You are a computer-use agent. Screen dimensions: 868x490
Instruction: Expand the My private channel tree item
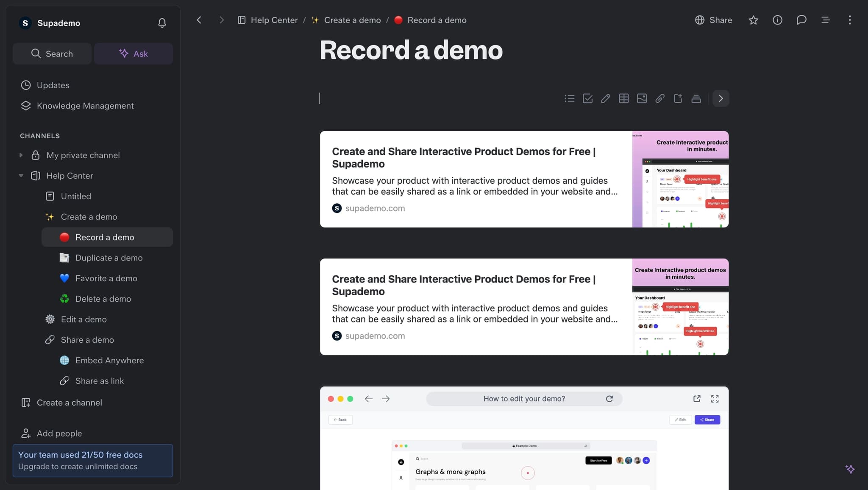point(21,155)
